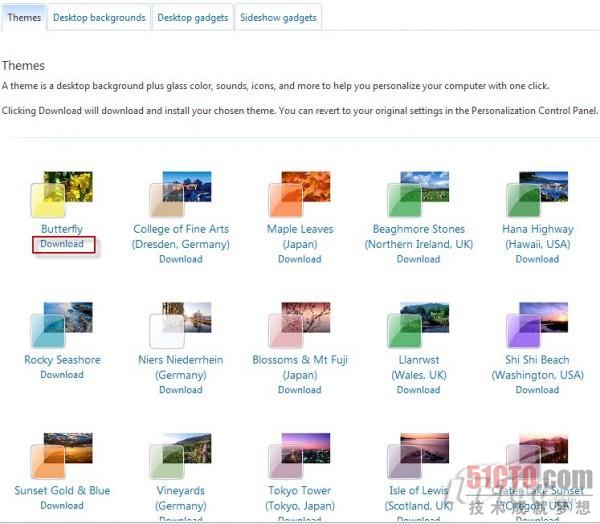600x524 pixels.
Task: Download the Shi Shi Beach theme
Action: tap(537, 390)
